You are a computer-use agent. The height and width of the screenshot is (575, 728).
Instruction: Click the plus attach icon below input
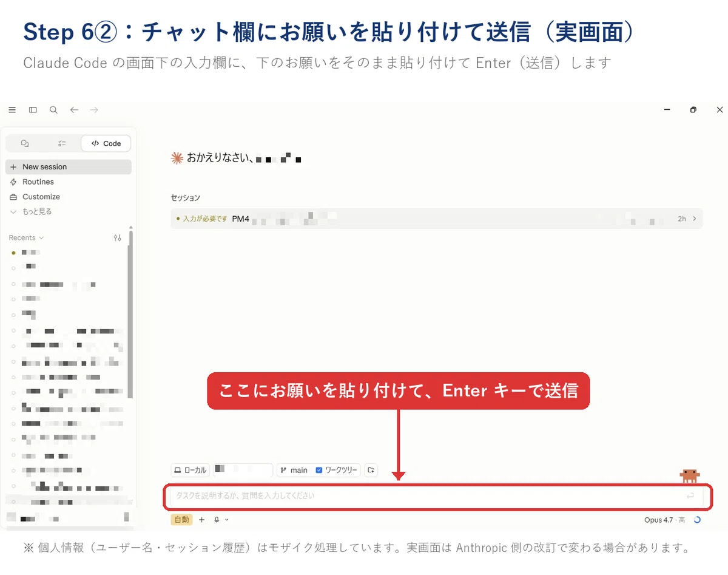[202, 520]
